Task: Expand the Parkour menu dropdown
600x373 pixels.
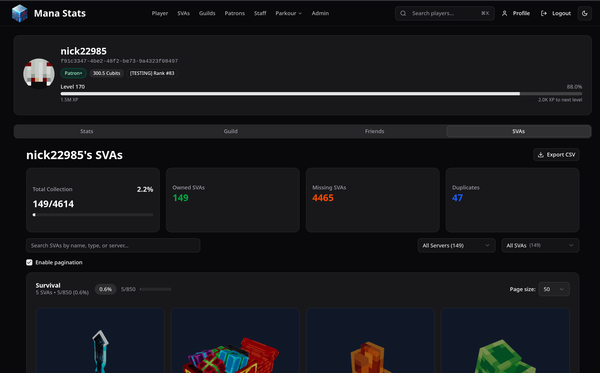Action: point(289,13)
